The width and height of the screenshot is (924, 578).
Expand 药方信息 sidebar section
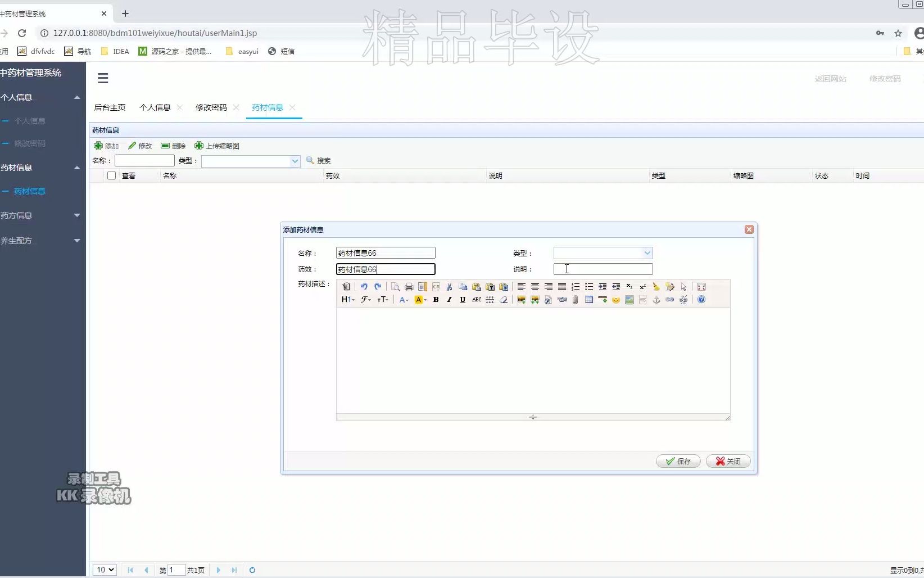click(77, 215)
